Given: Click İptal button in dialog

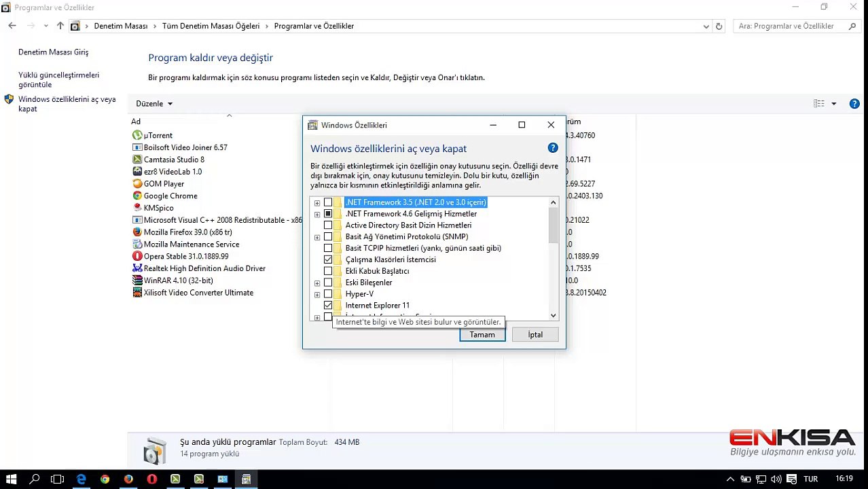Looking at the screenshot, I should [535, 335].
